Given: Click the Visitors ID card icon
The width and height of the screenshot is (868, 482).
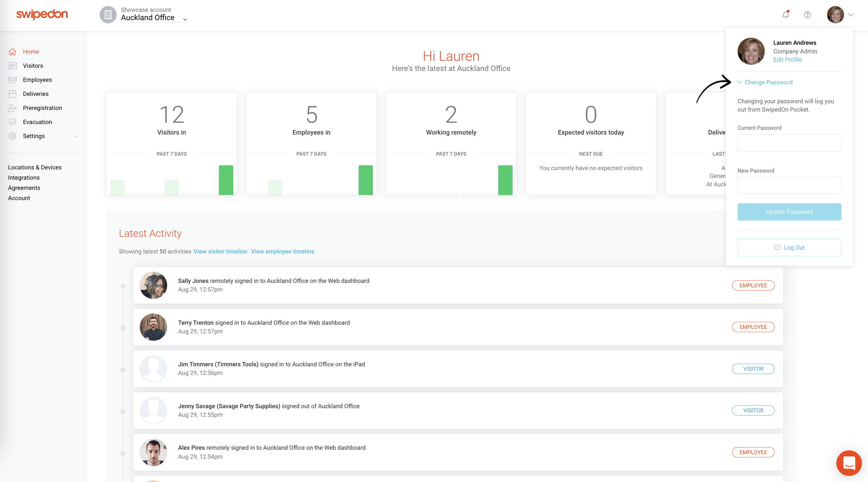Looking at the screenshot, I should tap(12, 66).
